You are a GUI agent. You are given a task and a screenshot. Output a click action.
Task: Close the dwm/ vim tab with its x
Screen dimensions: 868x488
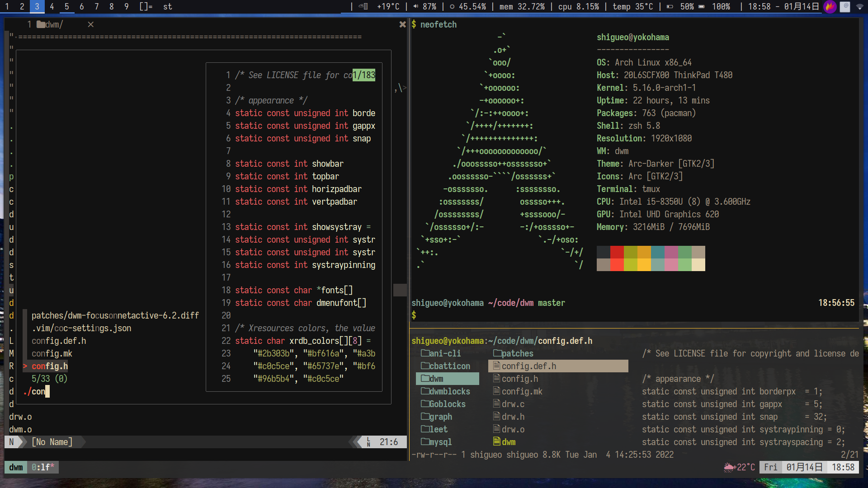pos(91,24)
